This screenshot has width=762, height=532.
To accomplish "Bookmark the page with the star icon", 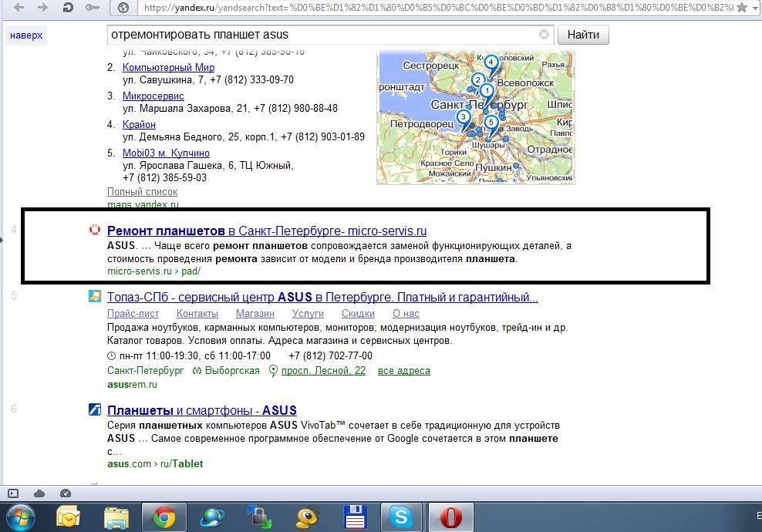I will pyautogui.click(x=742, y=7).
